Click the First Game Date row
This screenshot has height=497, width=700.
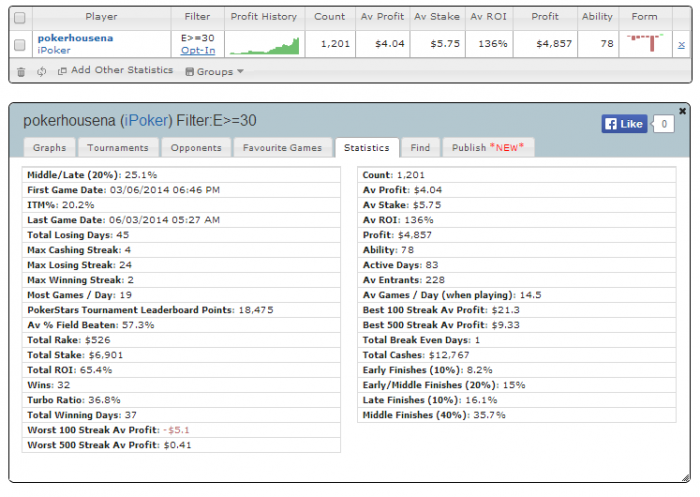(x=181, y=190)
